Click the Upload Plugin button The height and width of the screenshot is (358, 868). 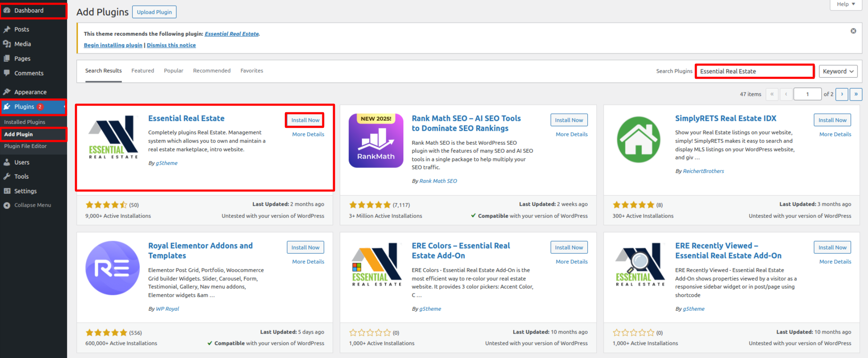pyautogui.click(x=154, y=12)
